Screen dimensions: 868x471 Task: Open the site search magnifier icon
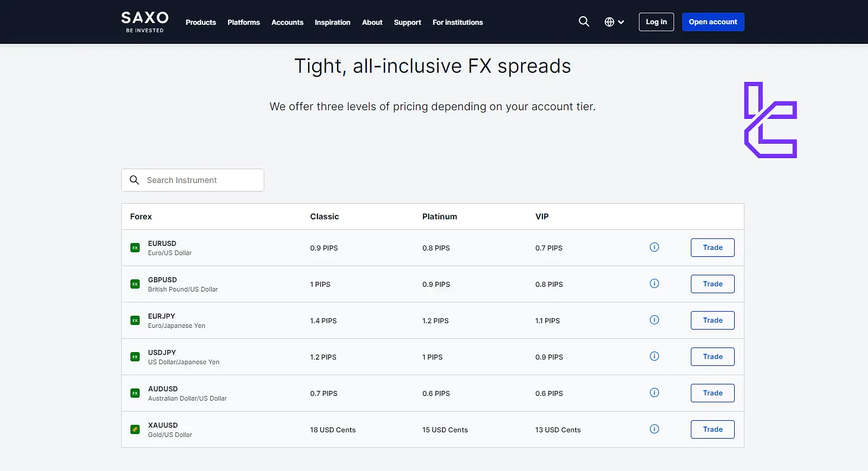[x=584, y=22]
